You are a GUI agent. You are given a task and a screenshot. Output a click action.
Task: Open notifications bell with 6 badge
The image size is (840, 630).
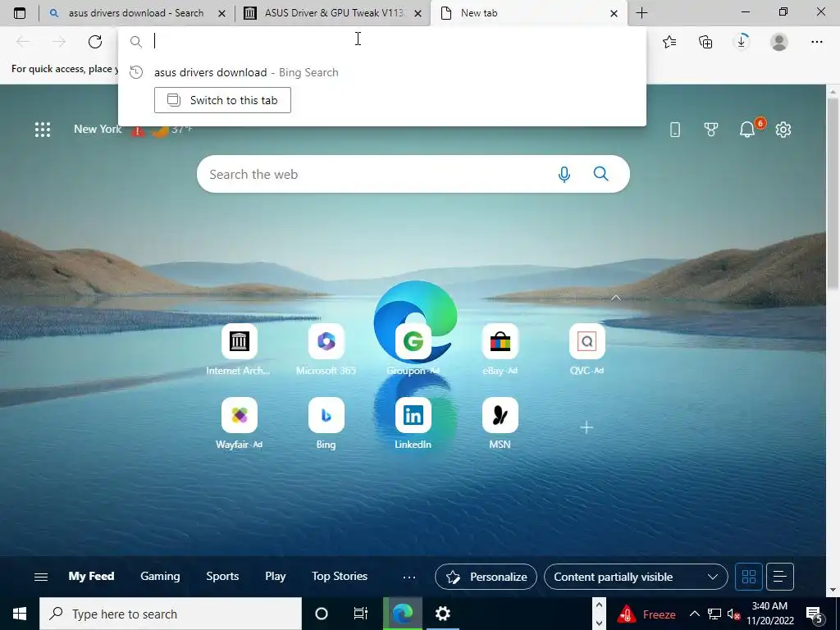coord(748,129)
